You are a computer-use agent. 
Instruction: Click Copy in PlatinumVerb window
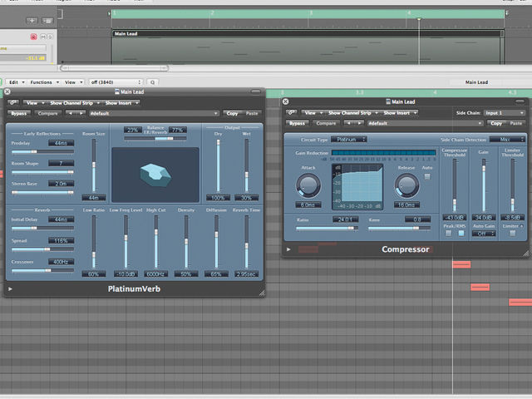[233, 113]
